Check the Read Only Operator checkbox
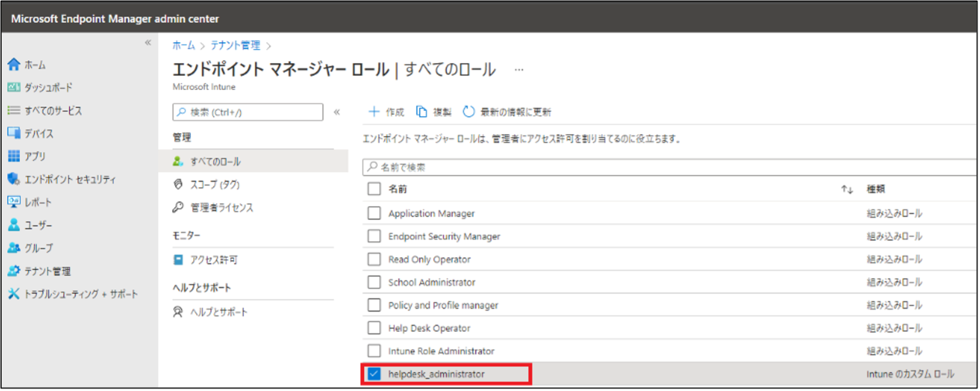Viewport: 980px width, 391px height. (374, 259)
